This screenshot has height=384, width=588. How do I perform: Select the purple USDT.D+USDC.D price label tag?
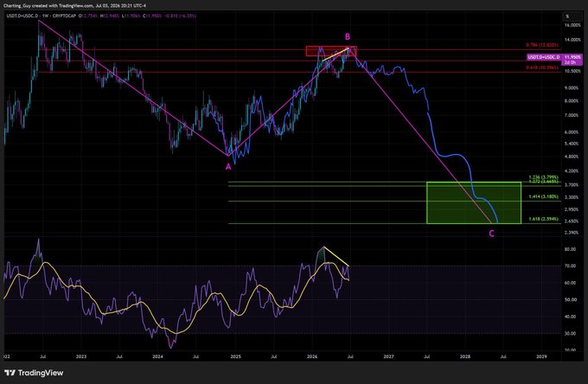coord(544,57)
